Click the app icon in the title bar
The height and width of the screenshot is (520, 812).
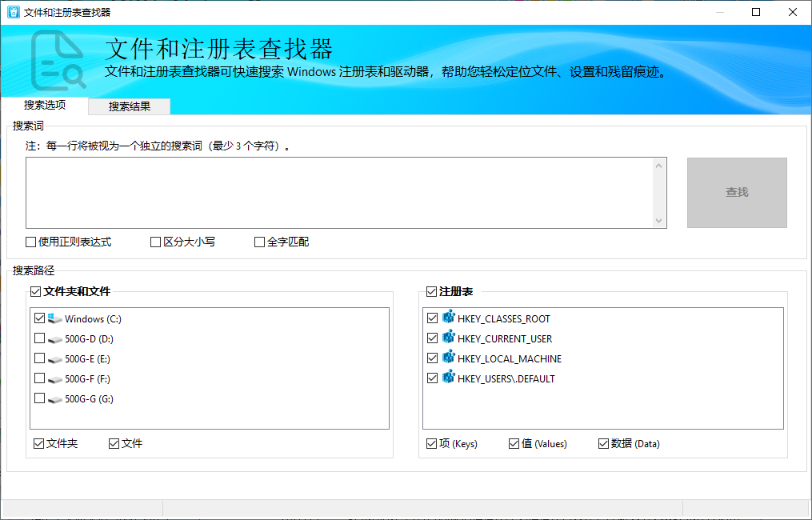tap(12, 12)
